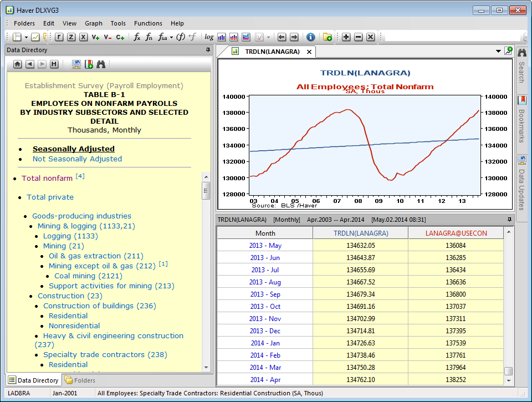532x402 pixels.
Task: Open the Tools menu
Action: 118,23
